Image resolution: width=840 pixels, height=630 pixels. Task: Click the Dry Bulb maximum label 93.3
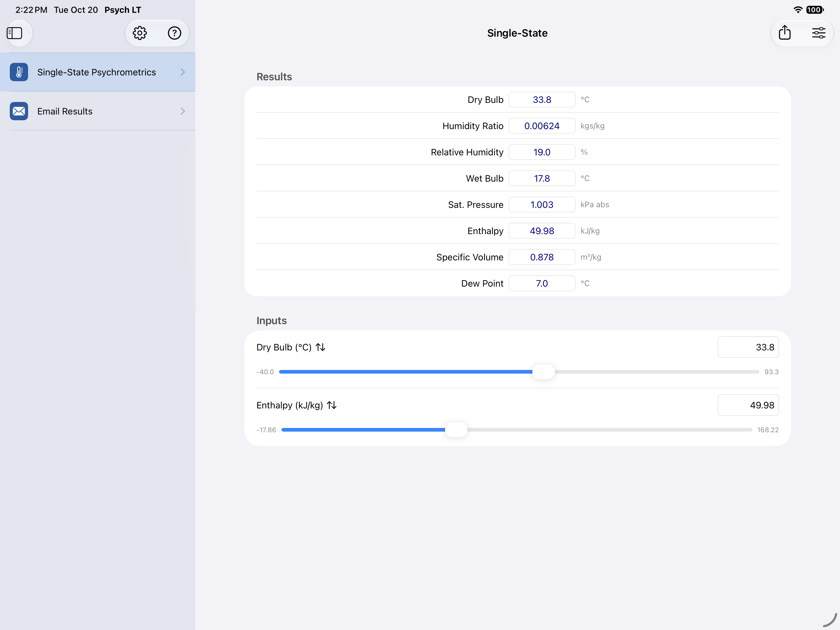[771, 372]
